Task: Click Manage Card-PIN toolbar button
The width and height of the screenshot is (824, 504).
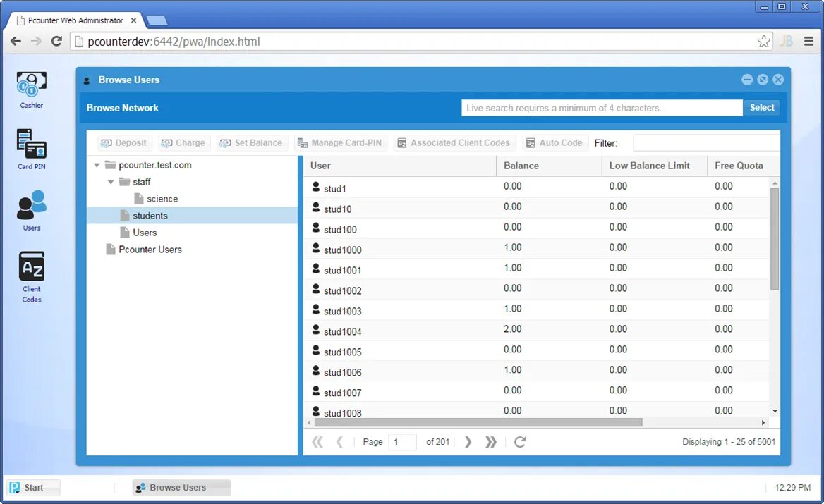Action: 339,143
